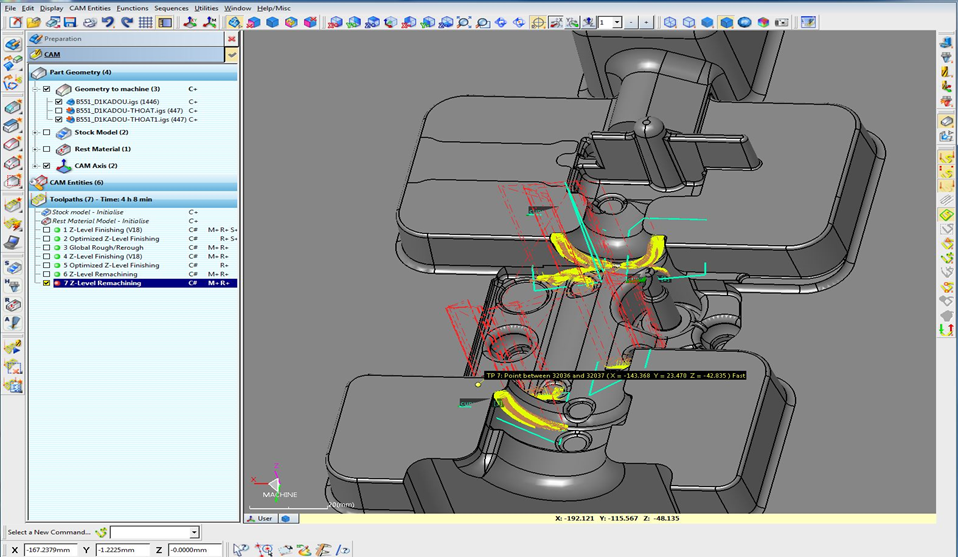This screenshot has height=557, width=958.
Task: Uncheck B551_D1KADOU.igs (1446) geometry
Action: click(59, 102)
